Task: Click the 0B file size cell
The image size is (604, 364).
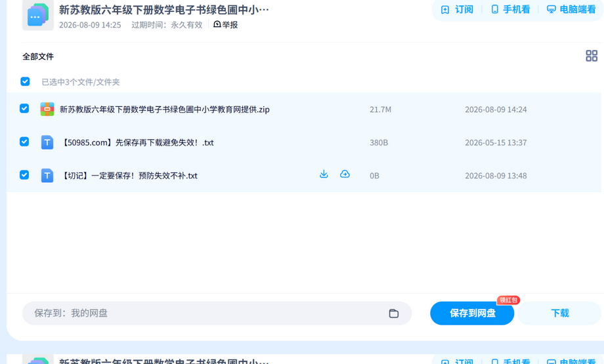Action: [374, 176]
